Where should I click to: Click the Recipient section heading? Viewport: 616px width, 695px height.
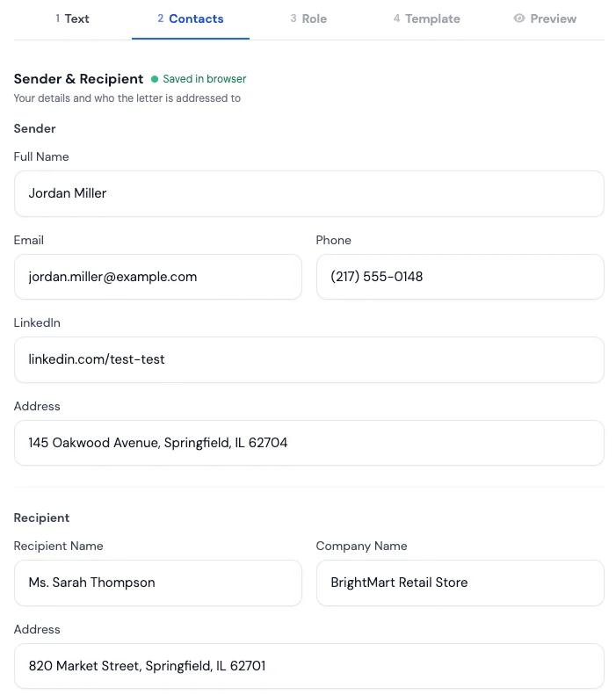41,518
